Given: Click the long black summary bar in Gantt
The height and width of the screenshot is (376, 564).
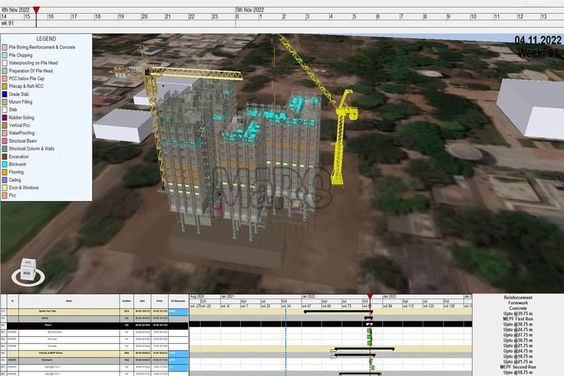Looking at the screenshot, I should coord(338,312).
